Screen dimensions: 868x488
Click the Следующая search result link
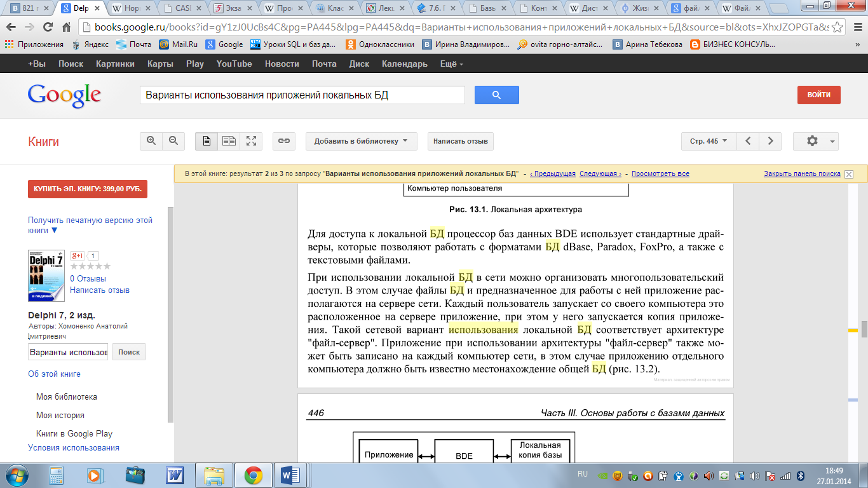600,173
